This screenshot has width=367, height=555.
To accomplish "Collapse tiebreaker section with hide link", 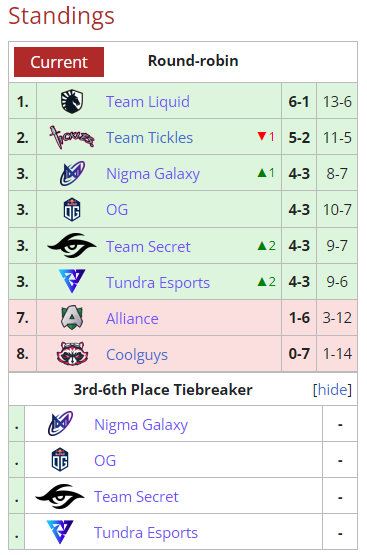I will 332,389.
